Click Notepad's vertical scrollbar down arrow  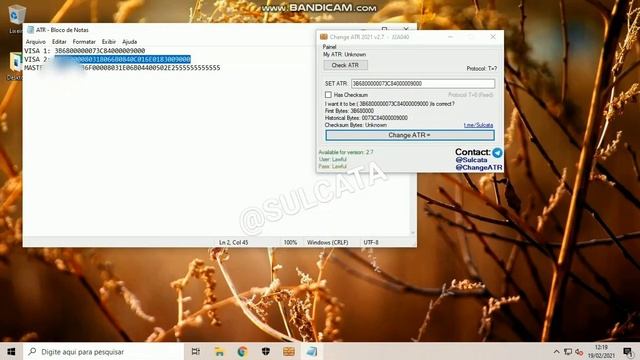tap(413, 233)
